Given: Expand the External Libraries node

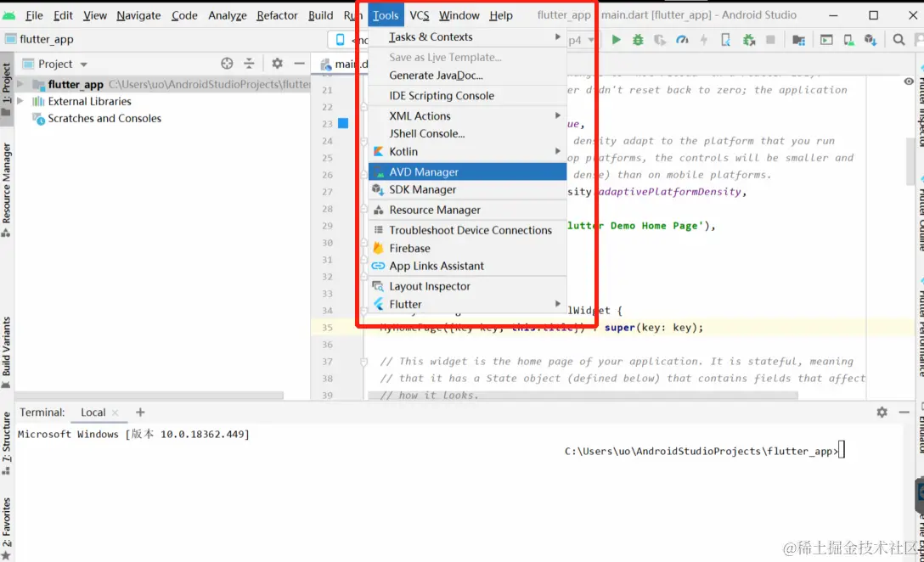Looking at the screenshot, I should [20, 101].
